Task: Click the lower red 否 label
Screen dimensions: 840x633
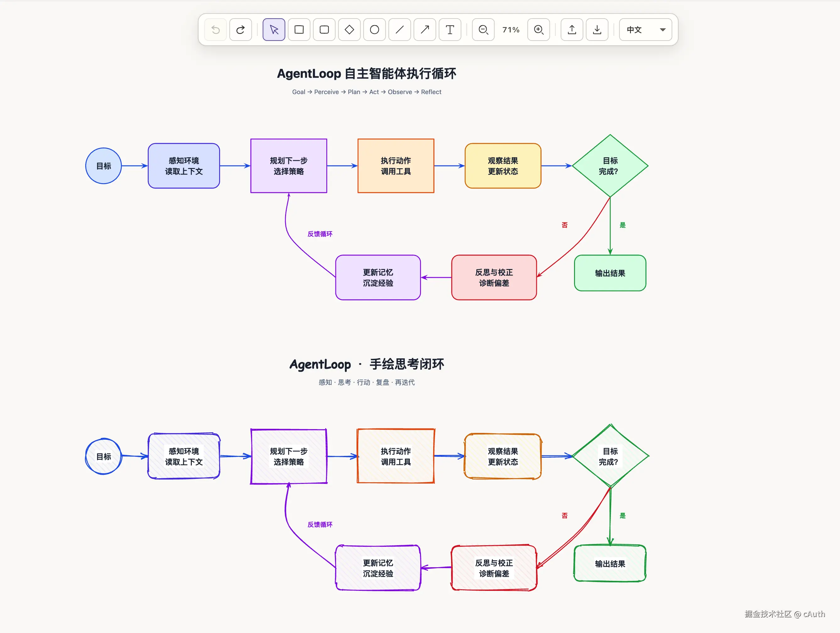Action: 564,516
